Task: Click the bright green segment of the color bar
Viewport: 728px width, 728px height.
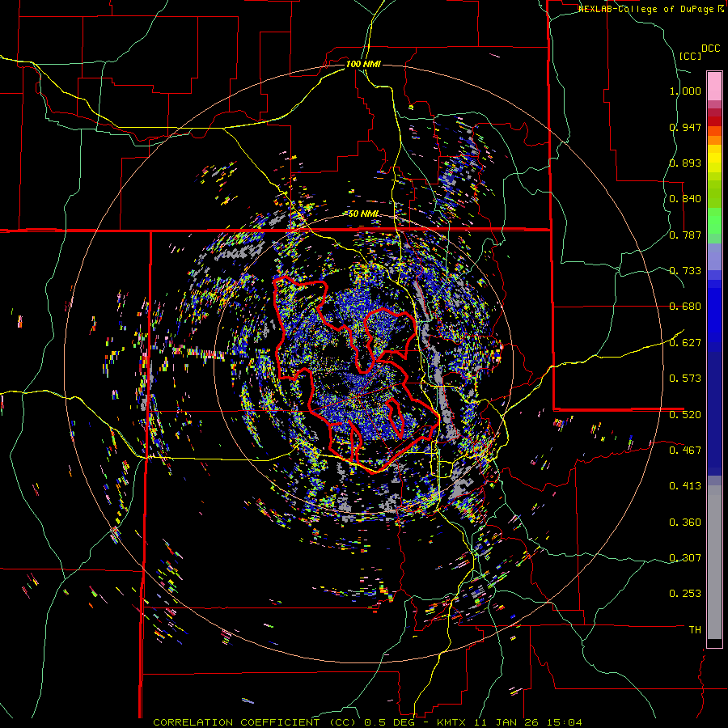Action: [x=714, y=221]
